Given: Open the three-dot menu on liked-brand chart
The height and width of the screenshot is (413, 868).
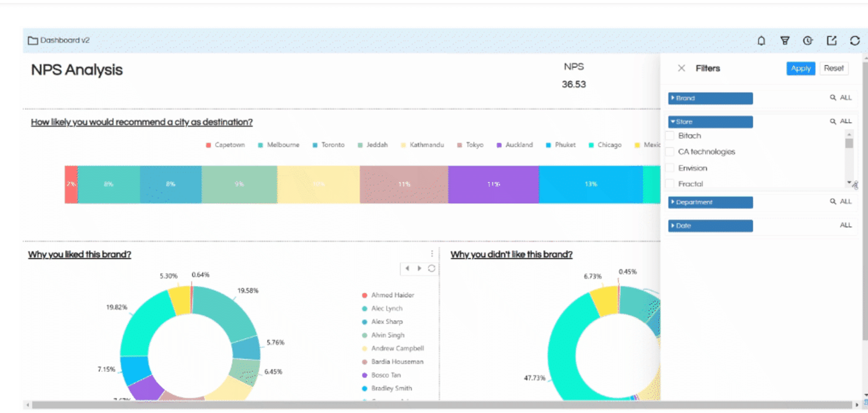Looking at the screenshot, I should (432, 254).
